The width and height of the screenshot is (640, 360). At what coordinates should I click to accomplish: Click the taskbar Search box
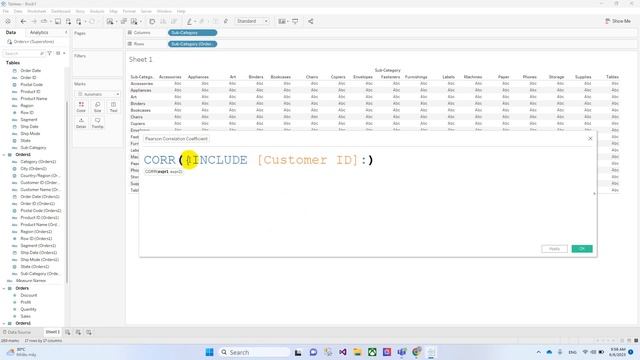point(254,352)
